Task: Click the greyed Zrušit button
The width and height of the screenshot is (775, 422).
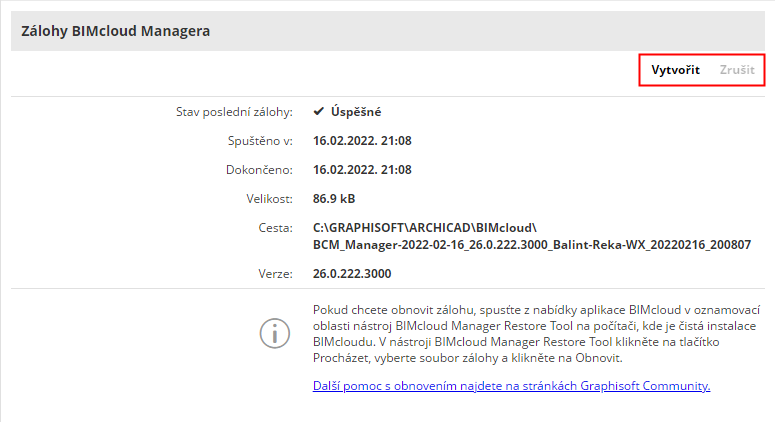Action: (737, 70)
